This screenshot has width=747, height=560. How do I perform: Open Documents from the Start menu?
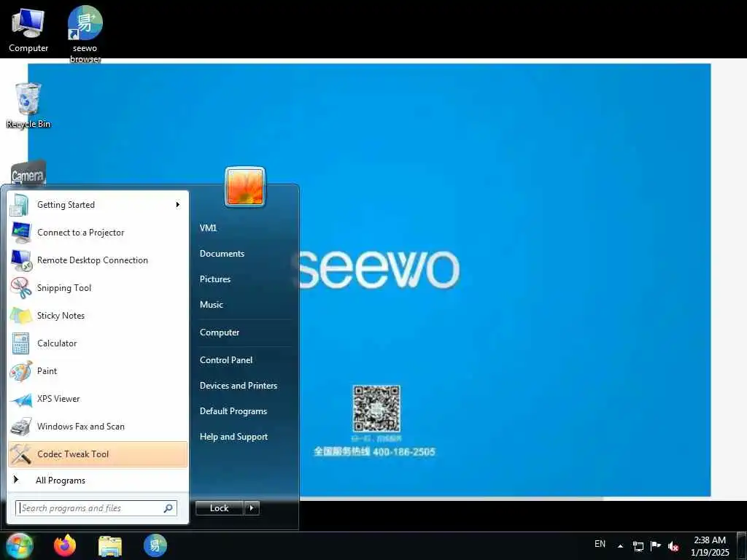222,254
